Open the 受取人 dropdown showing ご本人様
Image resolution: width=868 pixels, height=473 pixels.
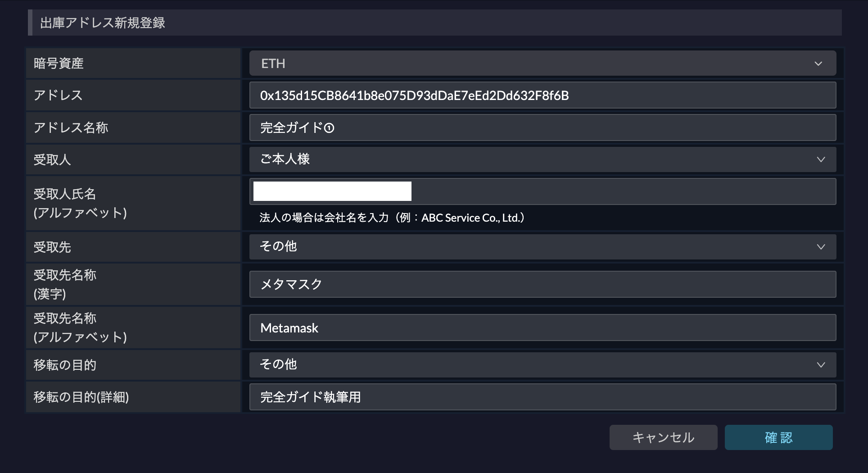tap(542, 159)
